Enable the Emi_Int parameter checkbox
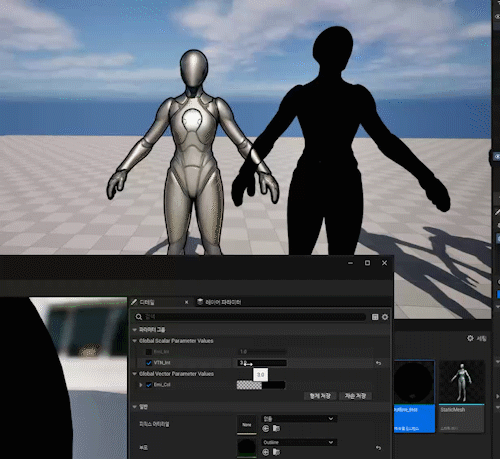The height and width of the screenshot is (459, 500). coord(149,352)
